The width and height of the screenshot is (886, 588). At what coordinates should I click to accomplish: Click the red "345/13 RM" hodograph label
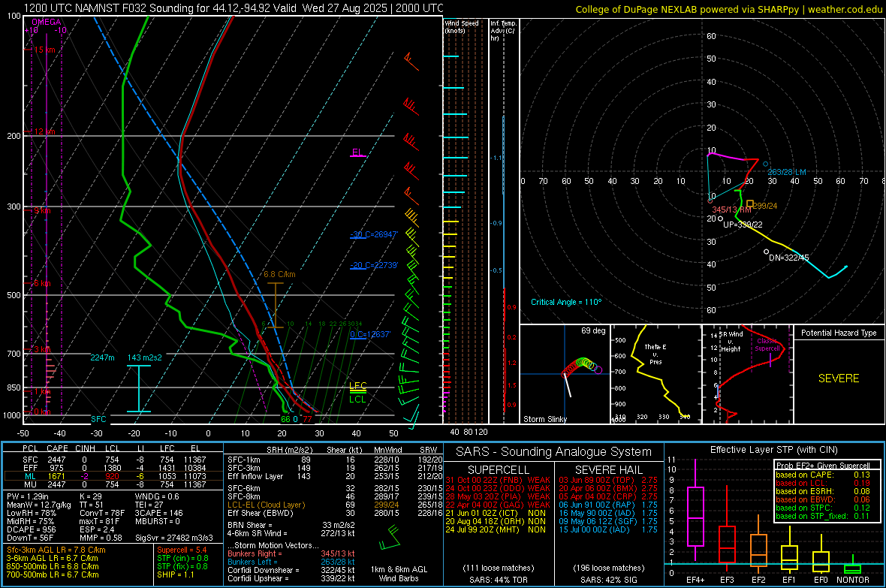click(731, 210)
